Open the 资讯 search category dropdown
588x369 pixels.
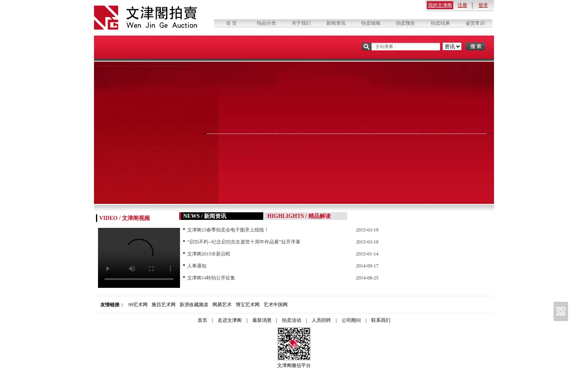coord(452,47)
